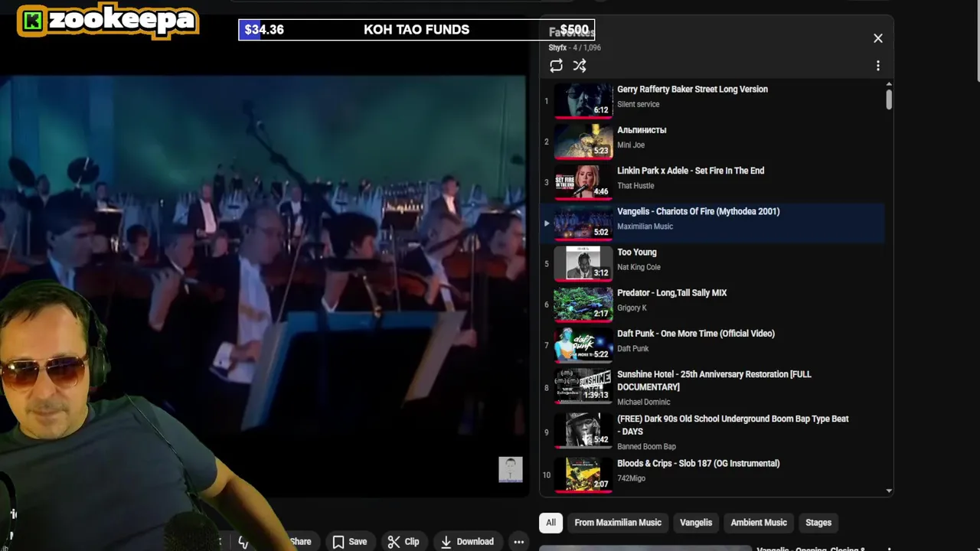Open Banned Boom Bap channel name
The image size is (980, 551).
pyautogui.click(x=646, y=446)
